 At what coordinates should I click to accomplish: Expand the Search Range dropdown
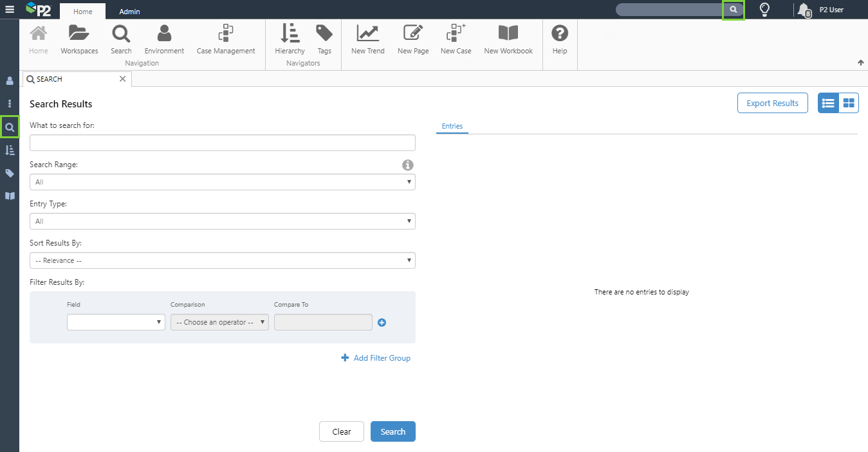[222, 182]
